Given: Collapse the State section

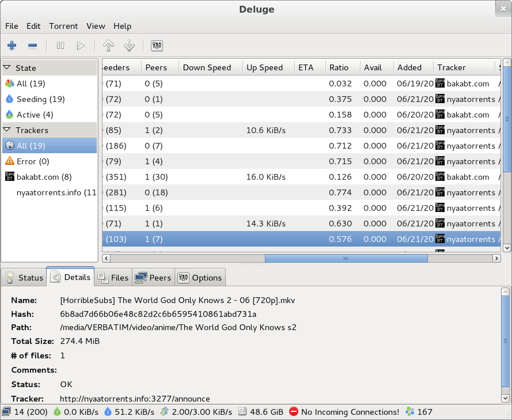Looking at the screenshot, I should [x=7, y=67].
